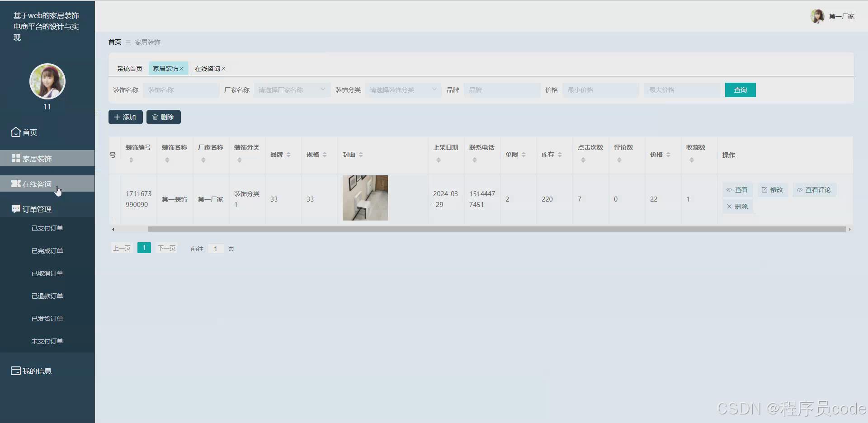The image size is (868, 423).
Task: Click the 我的信息 sidebar icon
Action: (x=14, y=371)
